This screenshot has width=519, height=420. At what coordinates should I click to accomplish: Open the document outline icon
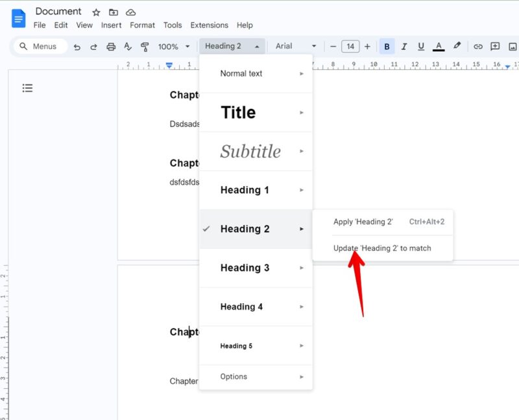[27, 87]
